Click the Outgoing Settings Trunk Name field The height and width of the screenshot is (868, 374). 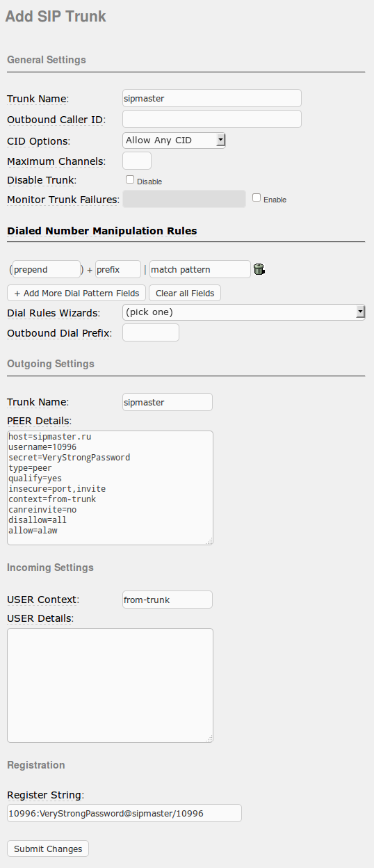(168, 402)
